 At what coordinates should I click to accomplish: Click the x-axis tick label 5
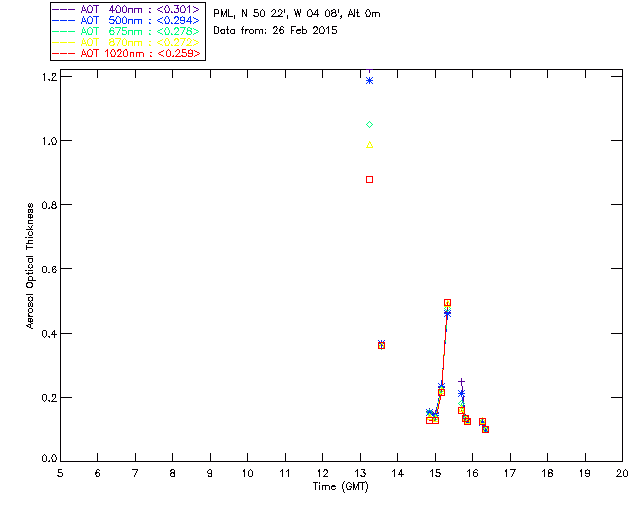point(60,473)
